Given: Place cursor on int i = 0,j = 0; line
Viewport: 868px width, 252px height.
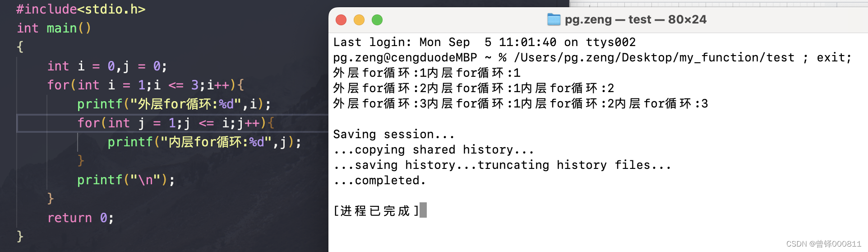Looking at the screenshot, I should tap(107, 66).
